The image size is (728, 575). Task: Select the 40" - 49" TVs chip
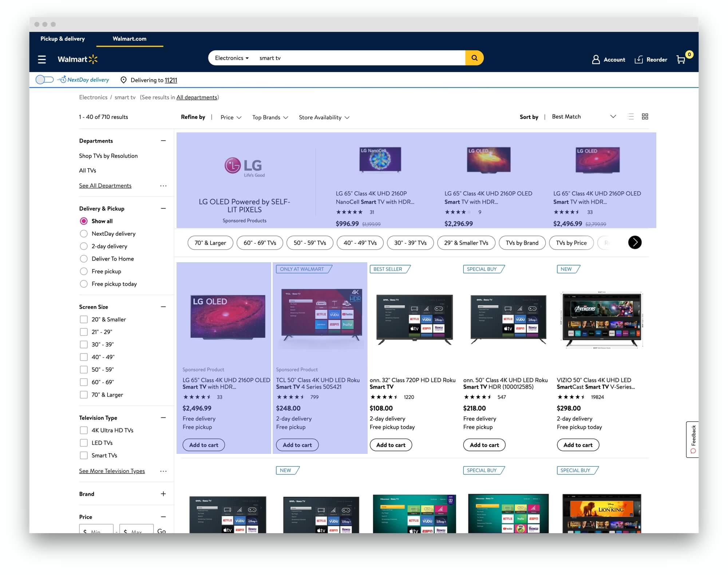(360, 243)
